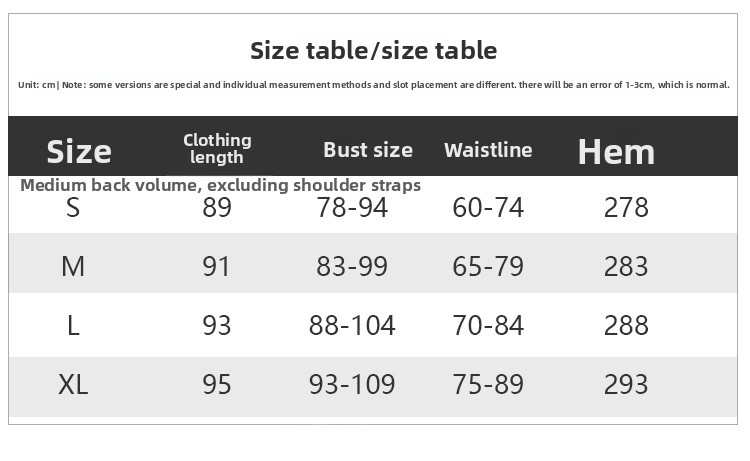Screen dimensions: 750x461
Task: Click the bust value 78-94
Action: (x=352, y=208)
